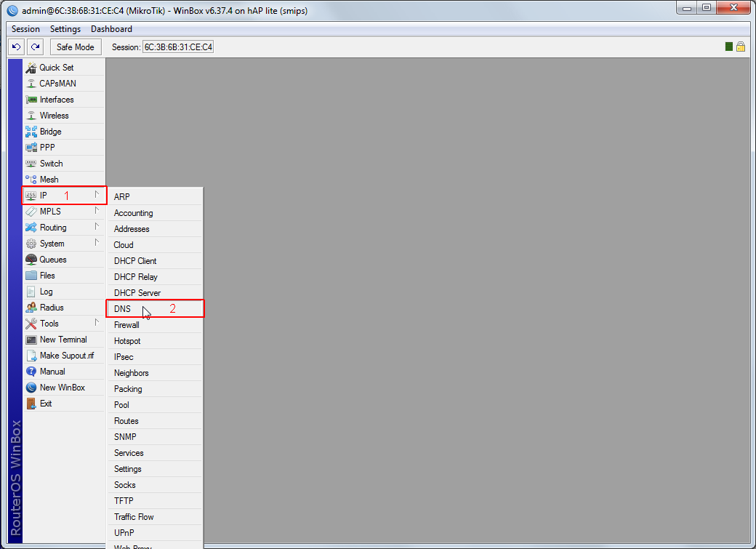Expand the MPLS submenu arrow
Screen dimensions: 756x549
click(x=96, y=212)
